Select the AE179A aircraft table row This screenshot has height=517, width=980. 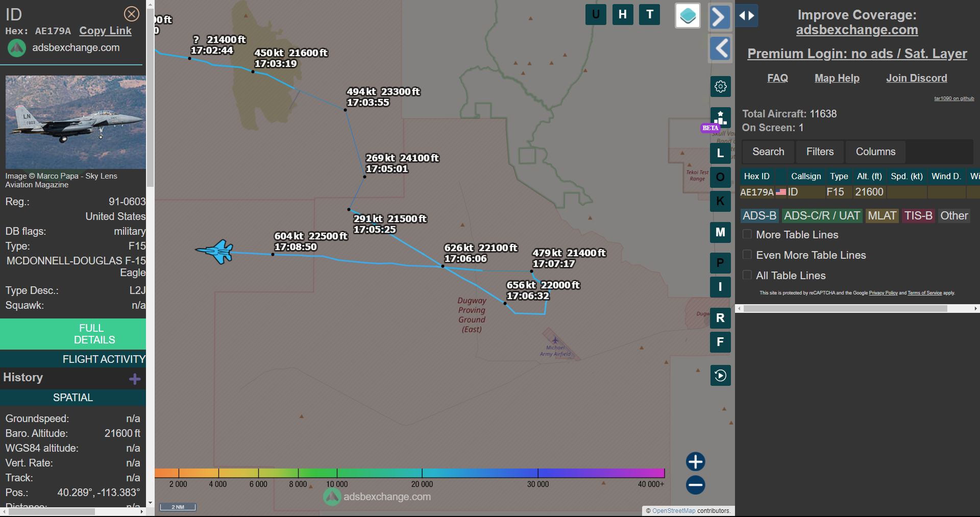click(x=860, y=192)
